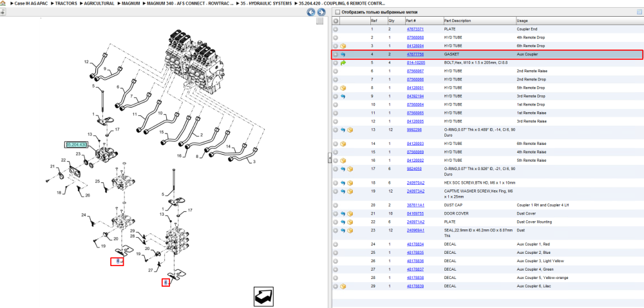Image resolution: width=644 pixels, height=308 pixels.
Task: Click the 35.204.430 label in diagram
Action: pyautogui.click(x=77, y=144)
